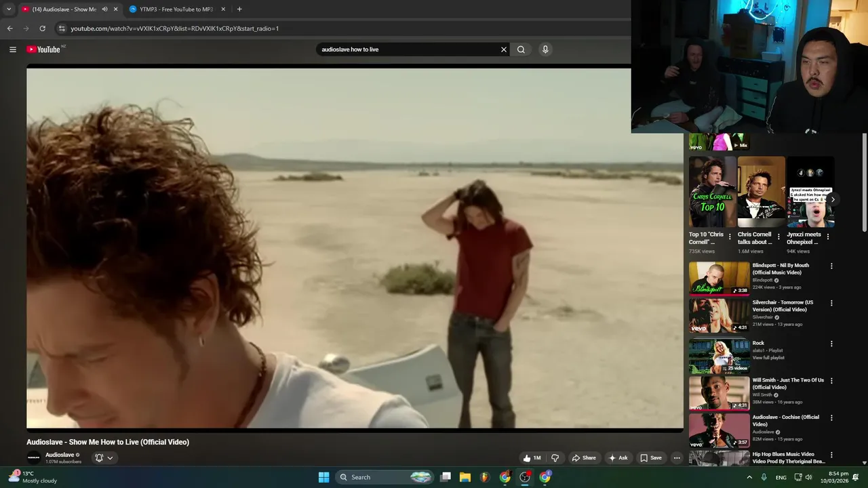Open the Windows Start menu
The height and width of the screenshot is (488, 868).
[324, 477]
